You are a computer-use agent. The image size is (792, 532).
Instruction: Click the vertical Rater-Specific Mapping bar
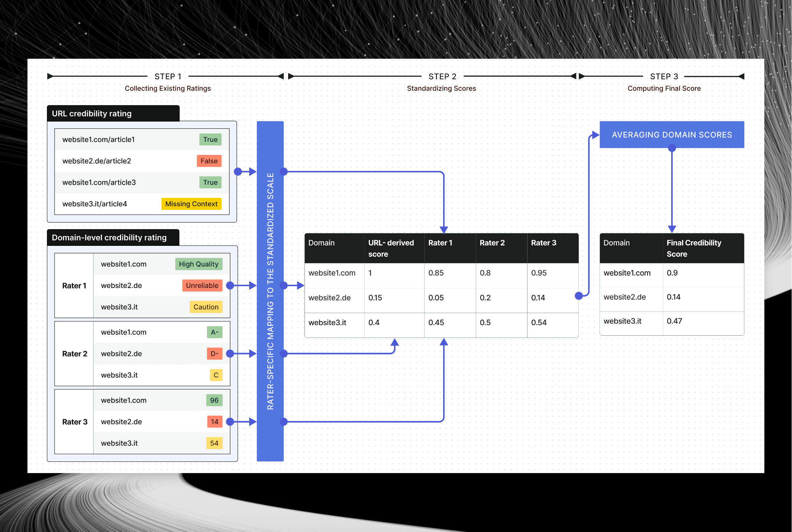[270, 291]
